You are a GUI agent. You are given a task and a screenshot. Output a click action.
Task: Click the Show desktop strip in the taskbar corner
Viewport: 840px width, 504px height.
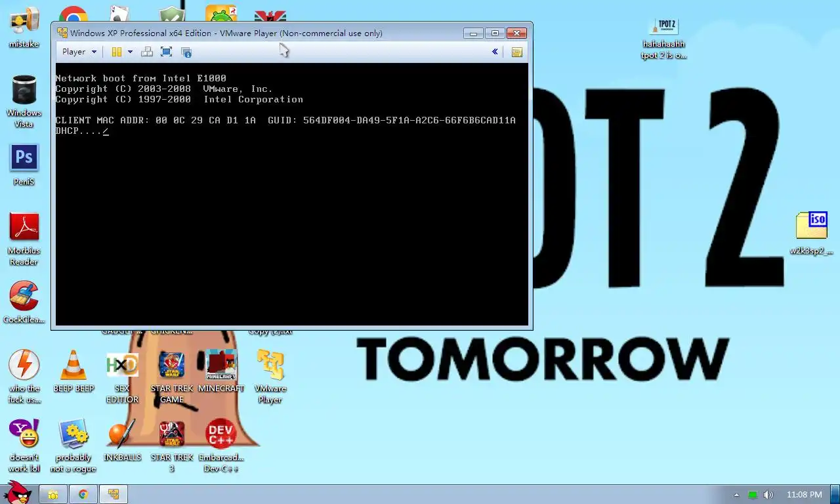tap(835, 494)
